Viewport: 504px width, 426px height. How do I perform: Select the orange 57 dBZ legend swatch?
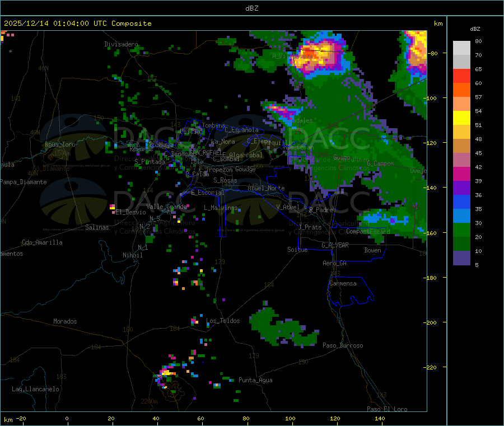point(461,90)
